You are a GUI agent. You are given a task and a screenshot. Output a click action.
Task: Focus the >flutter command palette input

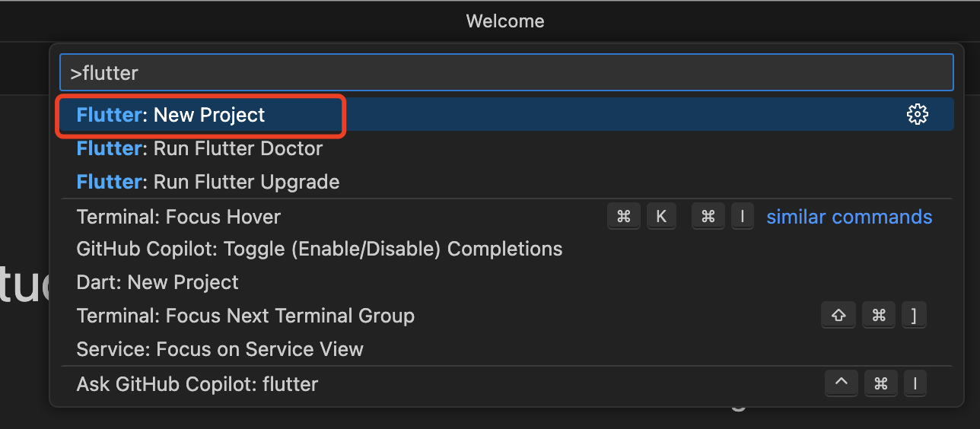pyautogui.click(x=506, y=73)
